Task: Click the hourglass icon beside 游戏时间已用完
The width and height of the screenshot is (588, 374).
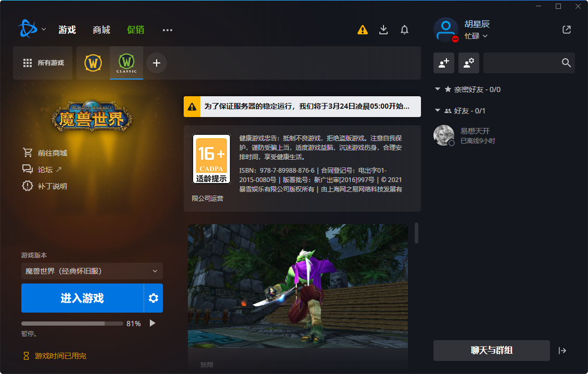Action: tap(26, 356)
